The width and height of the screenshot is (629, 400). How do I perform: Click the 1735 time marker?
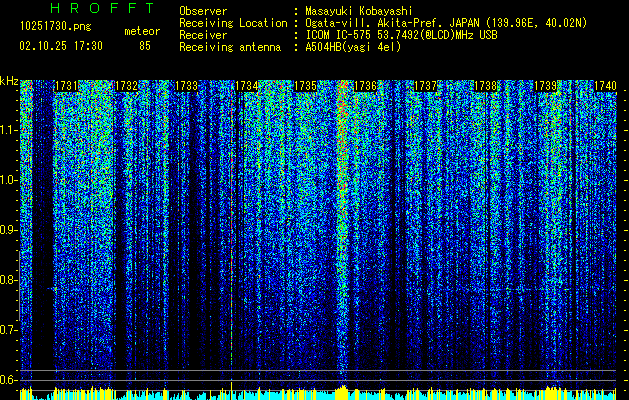click(306, 86)
